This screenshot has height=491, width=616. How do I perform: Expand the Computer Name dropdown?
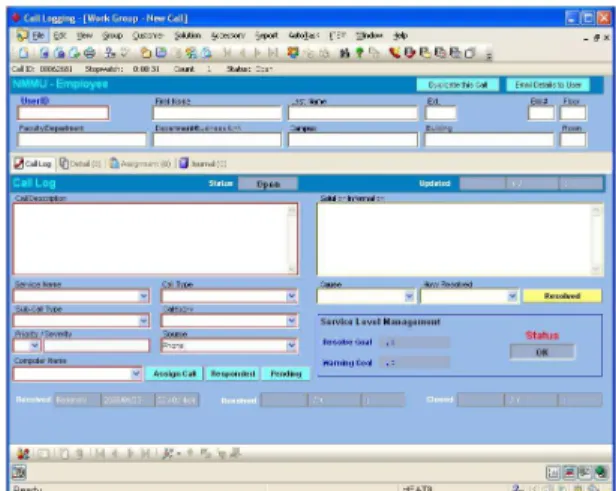tap(136, 374)
